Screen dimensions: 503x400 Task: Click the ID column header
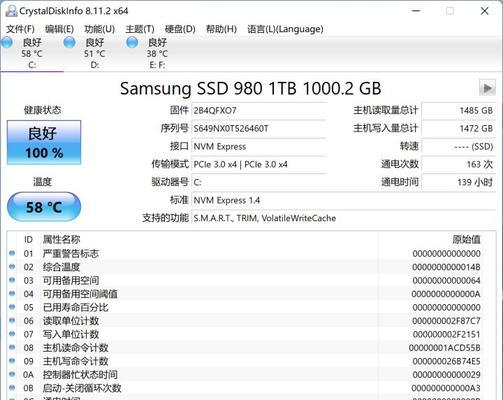point(28,239)
